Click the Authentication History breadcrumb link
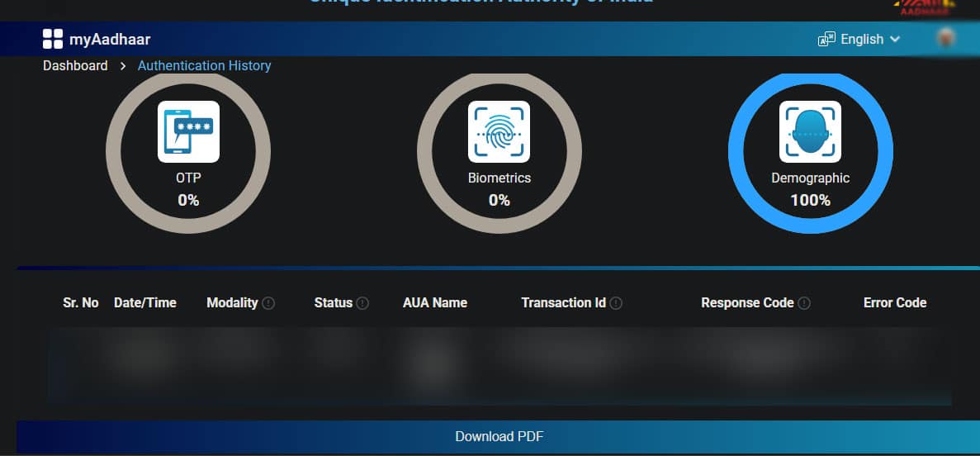The height and width of the screenshot is (456, 980). click(x=204, y=65)
